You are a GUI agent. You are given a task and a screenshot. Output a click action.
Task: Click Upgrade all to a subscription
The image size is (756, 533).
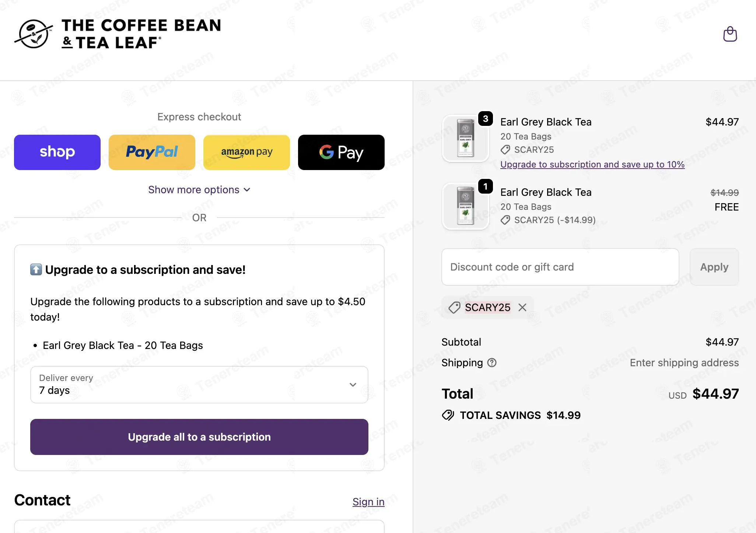(199, 437)
